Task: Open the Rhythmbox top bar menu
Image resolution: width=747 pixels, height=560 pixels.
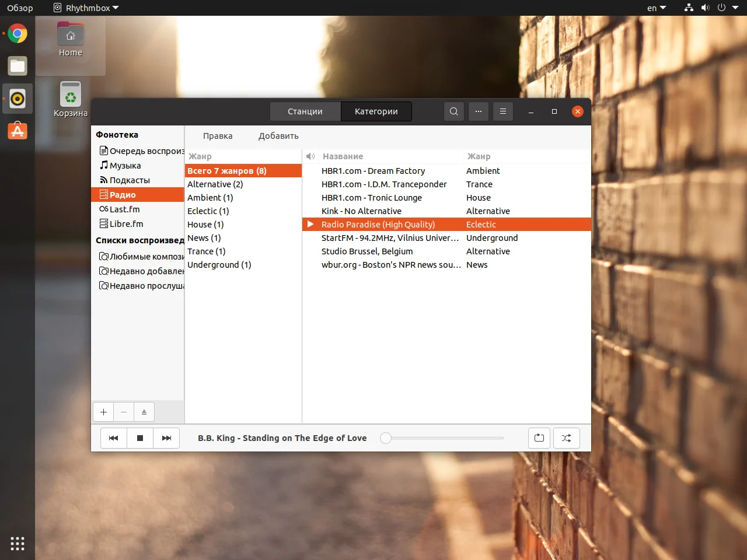Action: coord(85,8)
